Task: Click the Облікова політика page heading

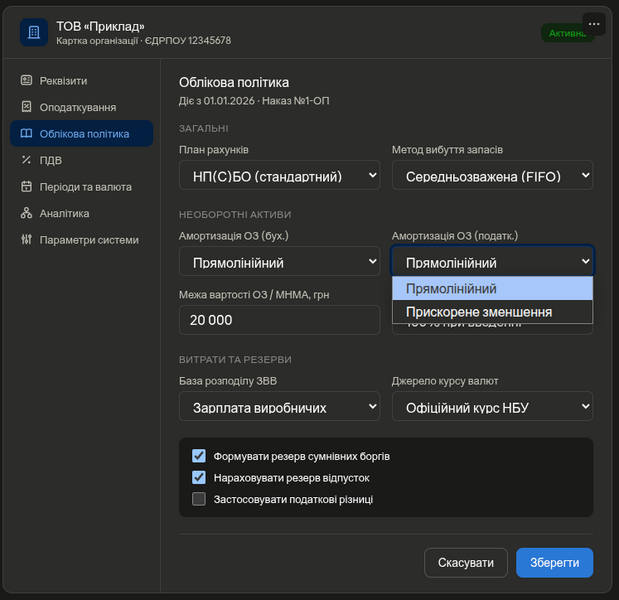Action: coord(234,82)
